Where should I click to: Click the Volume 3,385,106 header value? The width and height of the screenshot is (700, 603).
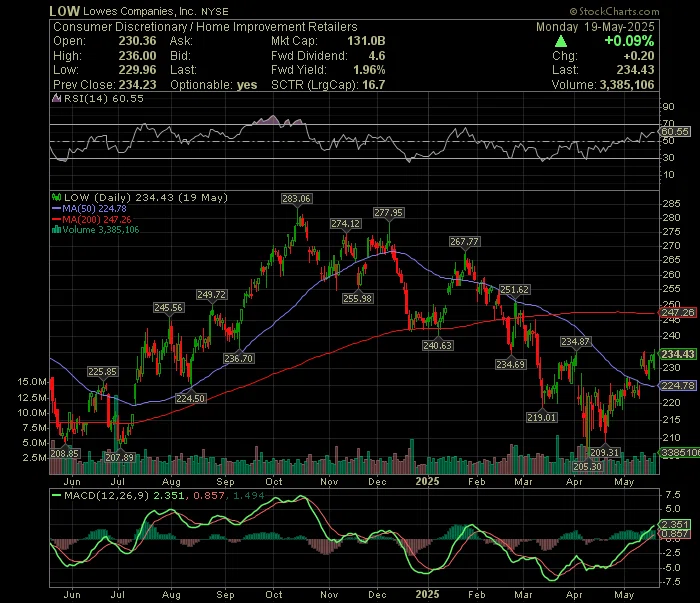pos(627,85)
